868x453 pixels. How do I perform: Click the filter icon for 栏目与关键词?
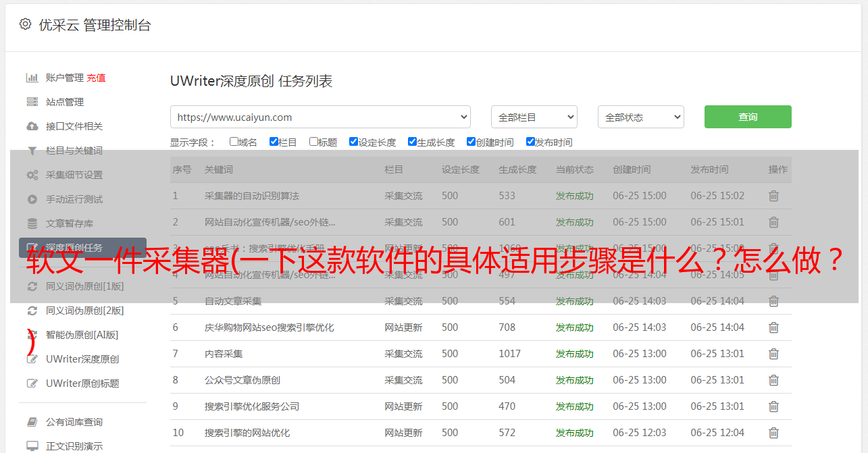coord(32,151)
